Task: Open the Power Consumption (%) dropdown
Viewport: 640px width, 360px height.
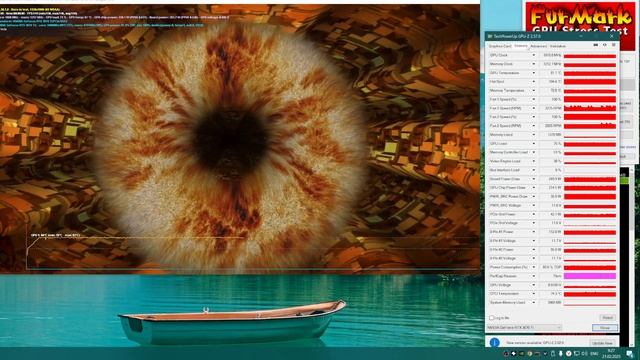Action: (533, 267)
